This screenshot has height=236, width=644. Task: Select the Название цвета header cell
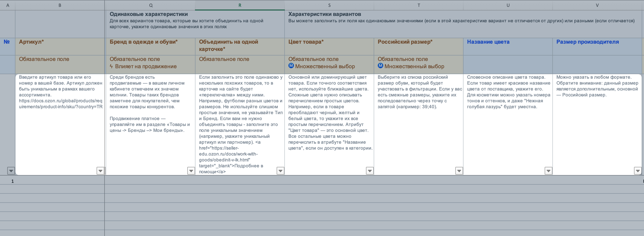pyautogui.click(x=508, y=47)
